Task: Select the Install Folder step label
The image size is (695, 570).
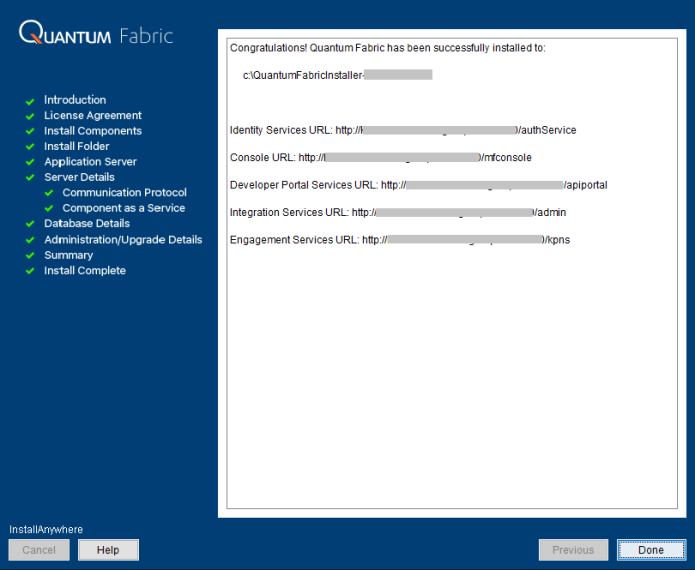Action: pyautogui.click(x=76, y=146)
